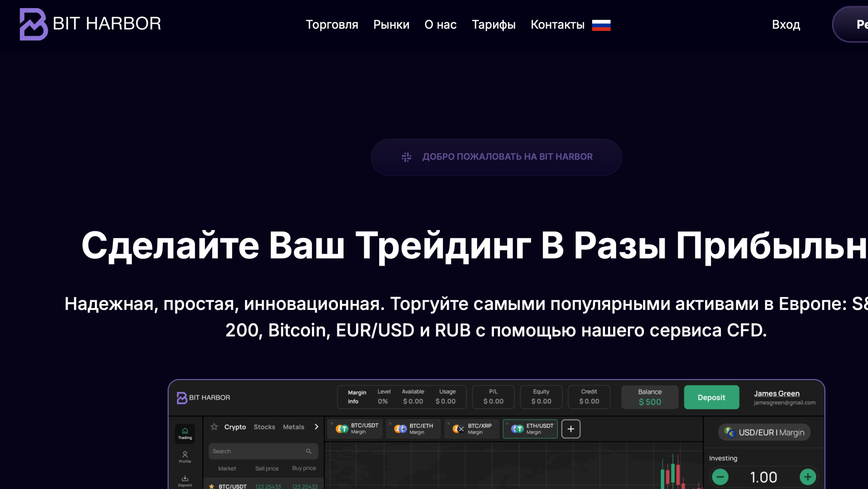
Task: Click the Russian flag language selector
Action: tap(601, 25)
